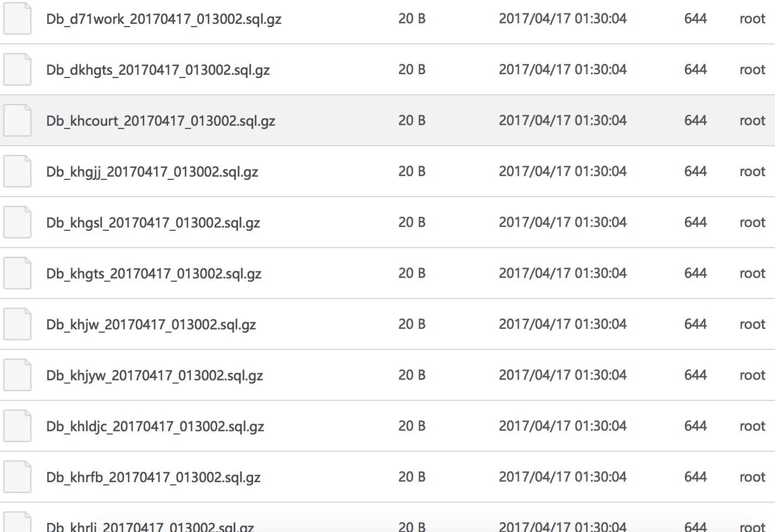Select the file icon for Db_khldjc backup
The image size is (775, 532).
point(17,426)
